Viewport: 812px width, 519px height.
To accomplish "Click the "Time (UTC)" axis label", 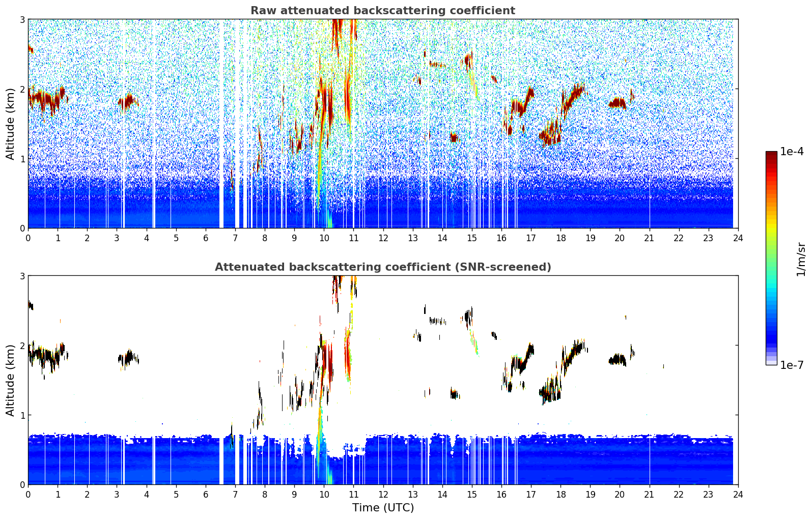I will coord(383,508).
